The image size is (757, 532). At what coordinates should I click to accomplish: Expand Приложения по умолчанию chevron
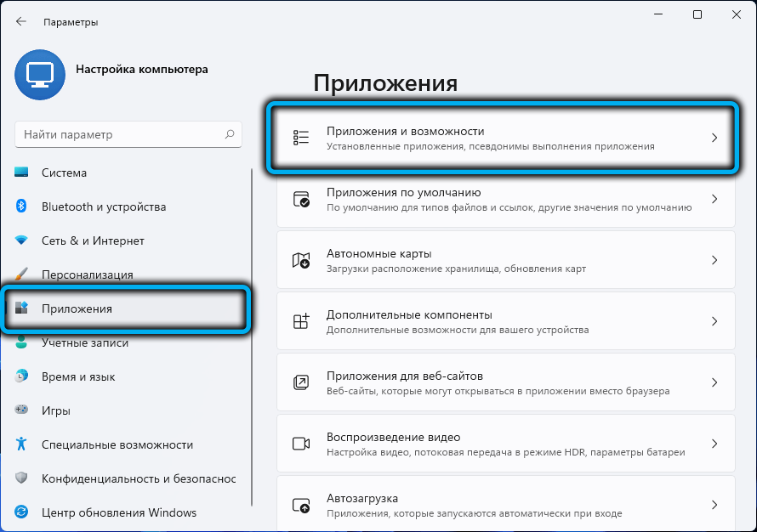(714, 199)
